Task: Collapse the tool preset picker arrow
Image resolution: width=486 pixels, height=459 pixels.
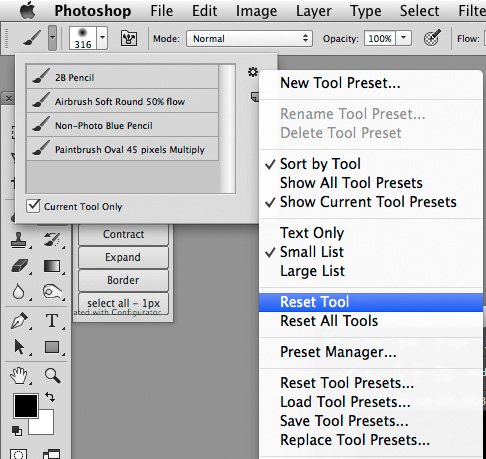Action: click(x=52, y=38)
